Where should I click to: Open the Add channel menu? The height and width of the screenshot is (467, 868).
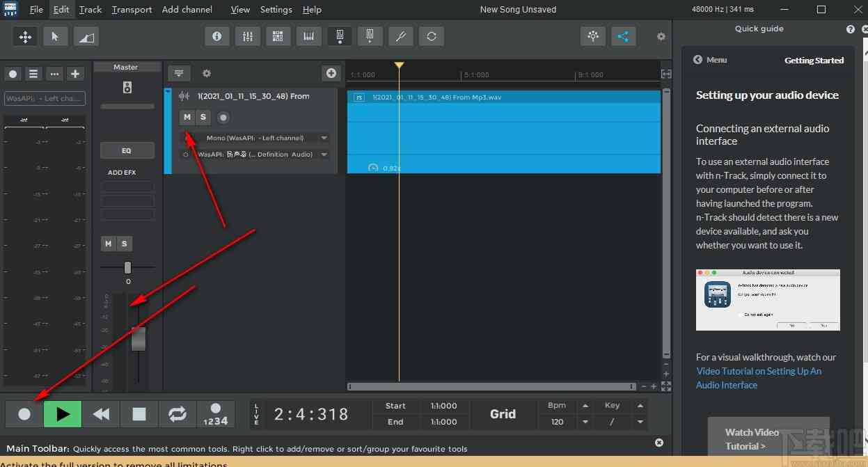point(187,10)
